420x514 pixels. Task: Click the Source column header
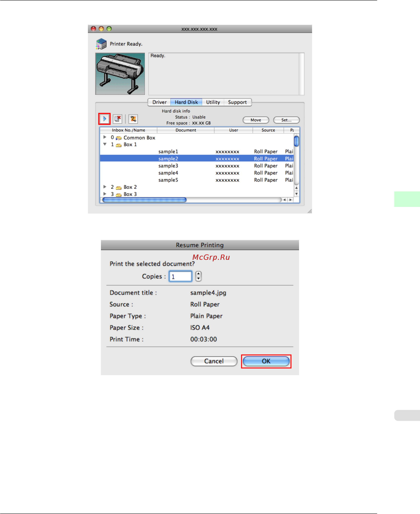click(x=268, y=130)
